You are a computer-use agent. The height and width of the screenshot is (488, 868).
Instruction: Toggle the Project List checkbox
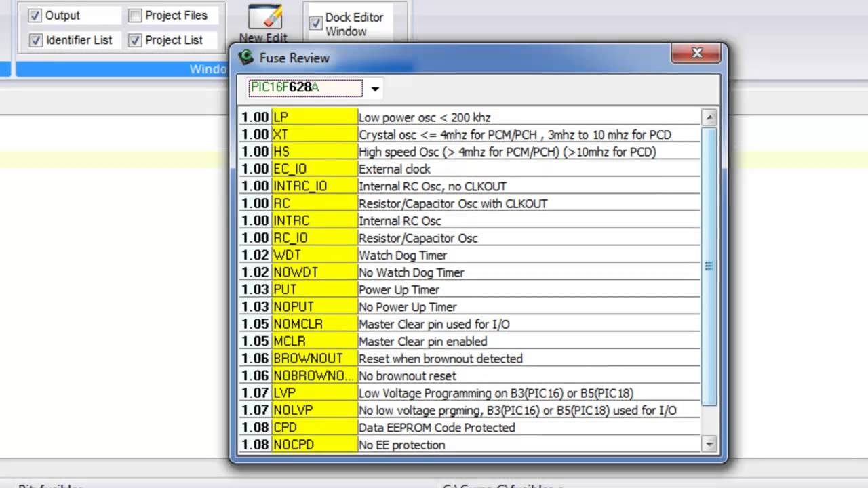(135, 40)
